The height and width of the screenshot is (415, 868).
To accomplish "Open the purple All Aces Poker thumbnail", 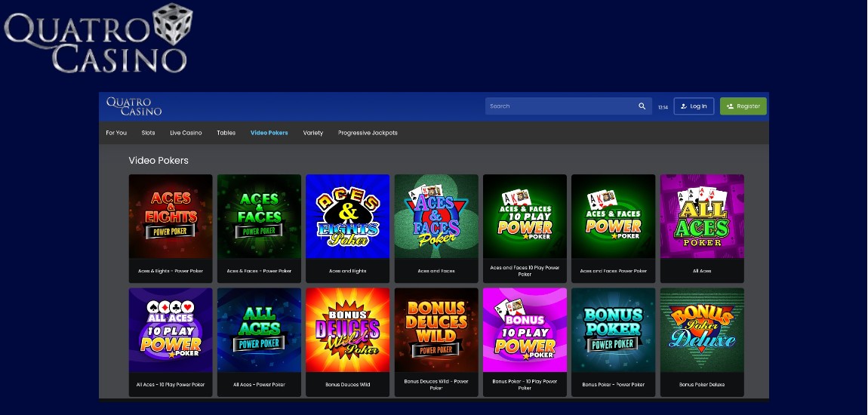I will tap(702, 217).
